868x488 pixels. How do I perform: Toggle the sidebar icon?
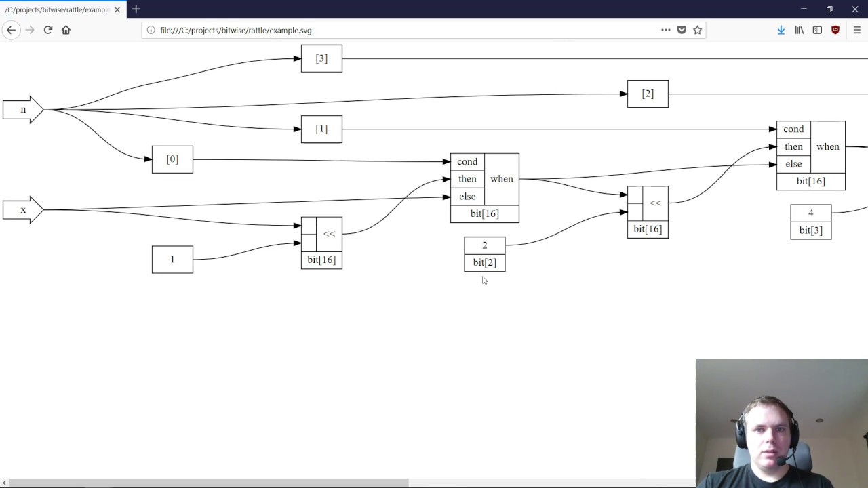coord(817,30)
